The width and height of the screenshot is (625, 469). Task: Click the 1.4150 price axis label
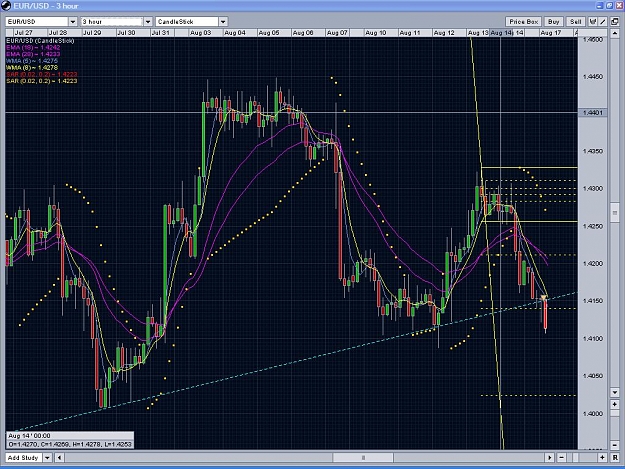tap(593, 301)
